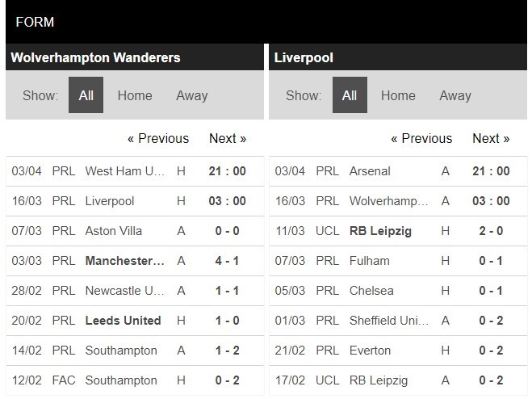Open FAC Southampton 0 - 2 result
This screenshot has width=532, height=399.
[x=227, y=380]
